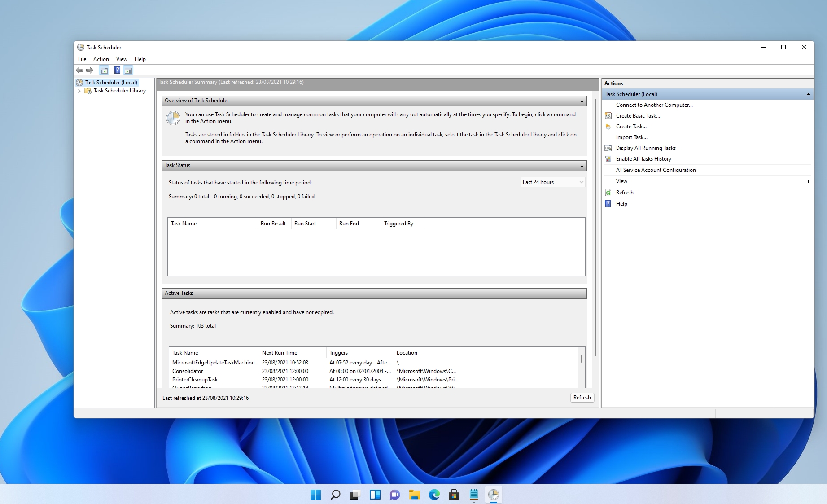
Task: Open Microsoft Edge from the taskbar
Action: [x=434, y=495]
